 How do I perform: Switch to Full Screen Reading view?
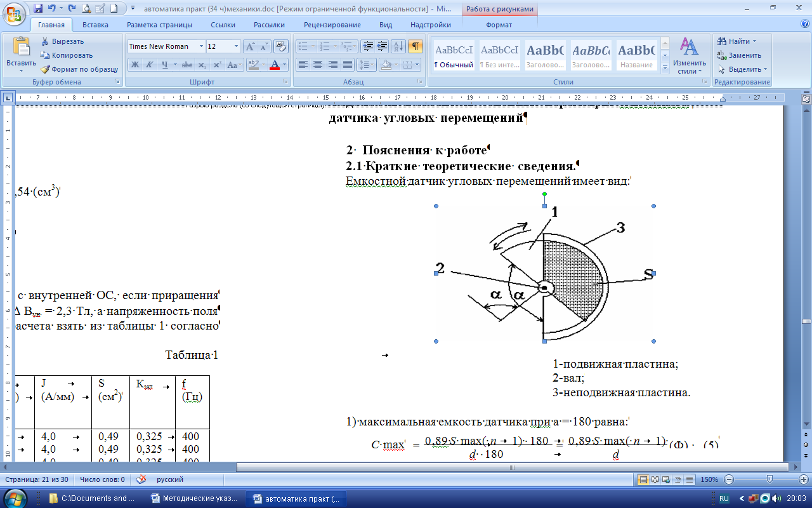655,479
